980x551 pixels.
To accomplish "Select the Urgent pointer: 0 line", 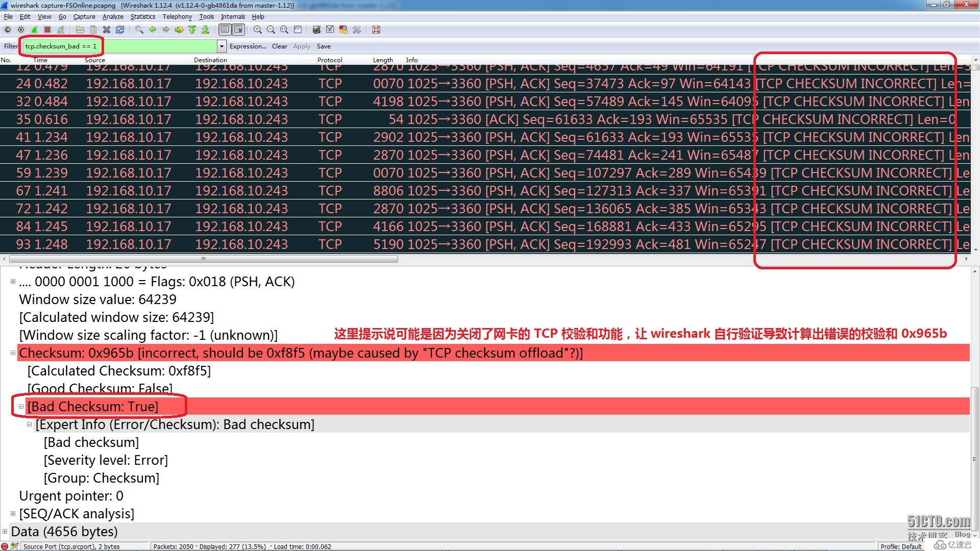I will click(71, 496).
